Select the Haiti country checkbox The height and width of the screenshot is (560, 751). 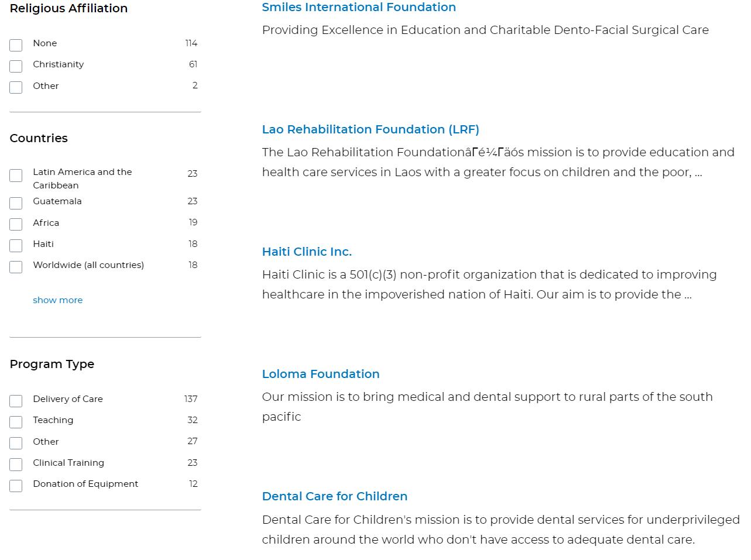tap(16, 246)
